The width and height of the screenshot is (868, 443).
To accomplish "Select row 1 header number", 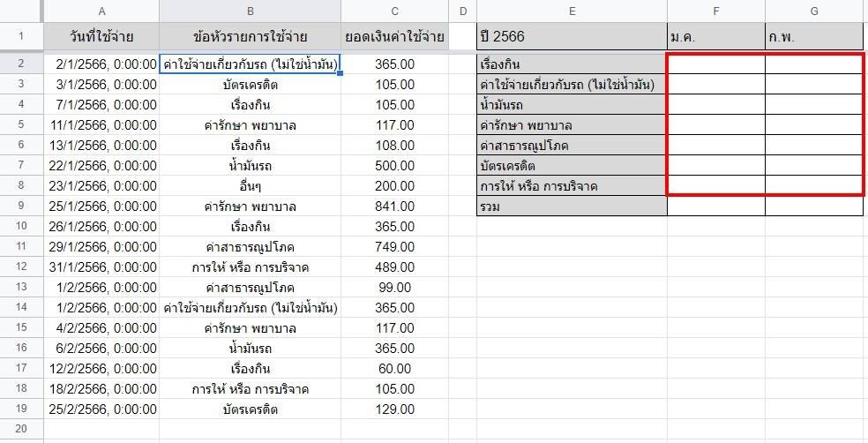I will tap(21, 36).
